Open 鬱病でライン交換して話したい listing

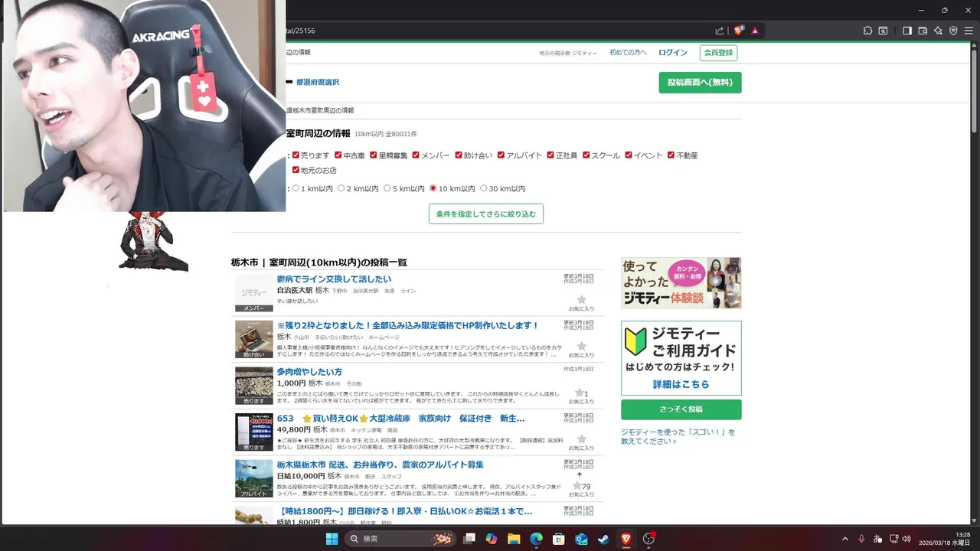point(334,279)
